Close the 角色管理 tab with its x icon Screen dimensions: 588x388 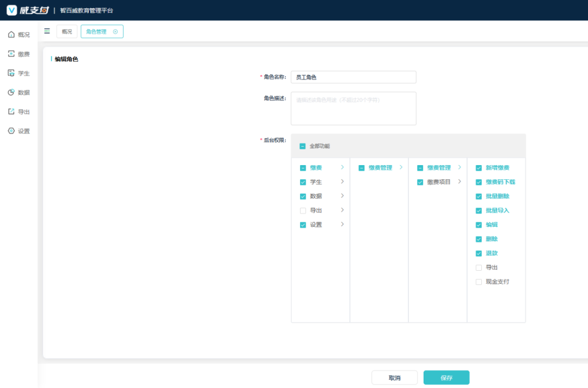[115, 32]
